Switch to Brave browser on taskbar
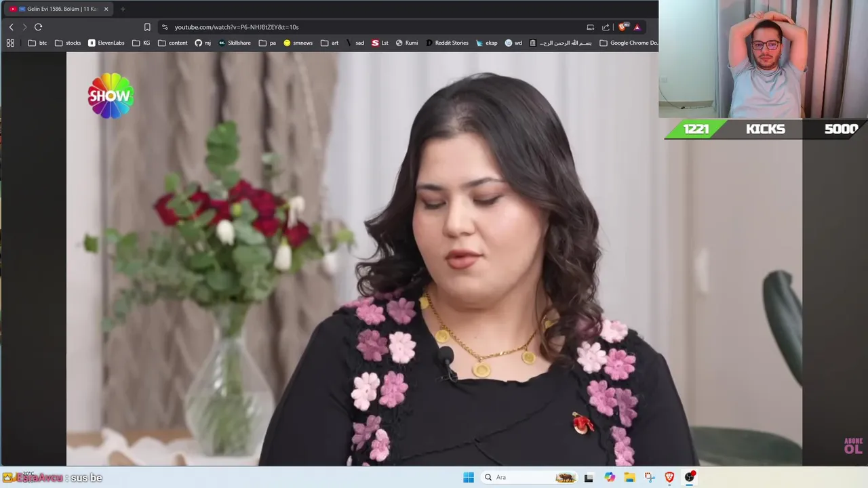This screenshot has width=868, height=488. pos(669,477)
